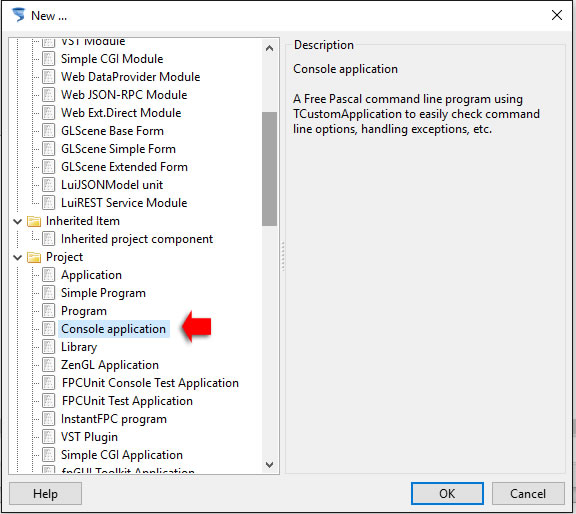The height and width of the screenshot is (514, 576).
Task: Click the vertical scrollbar thumb
Action: 269,169
